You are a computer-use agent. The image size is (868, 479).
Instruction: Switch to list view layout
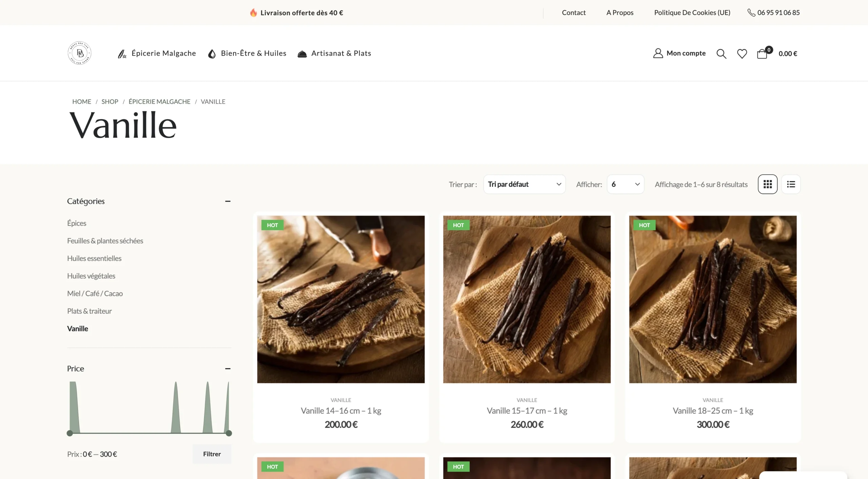[791, 184]
